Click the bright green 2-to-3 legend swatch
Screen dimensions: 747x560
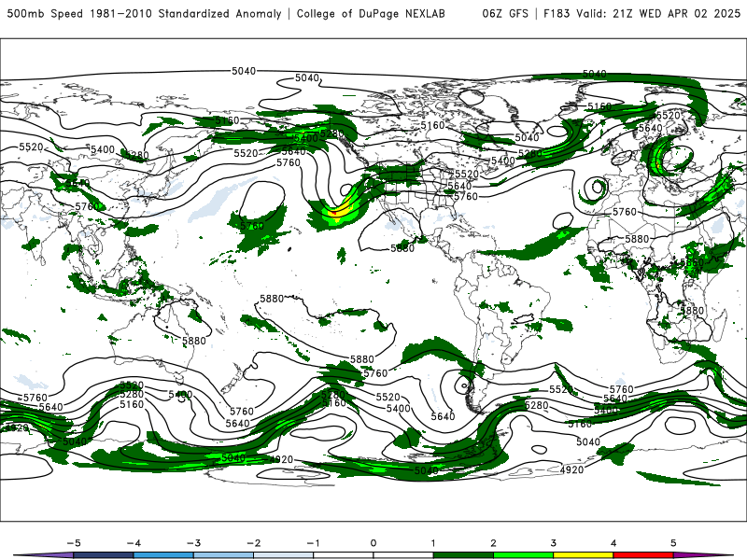click(523, 555)
